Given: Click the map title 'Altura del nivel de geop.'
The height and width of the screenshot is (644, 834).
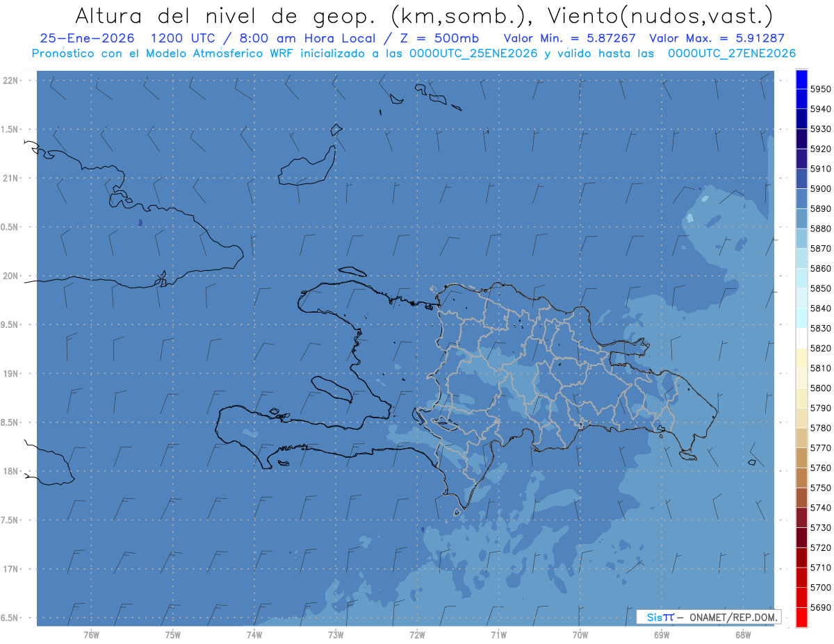Looking at the screenshot, I should 226,15.
